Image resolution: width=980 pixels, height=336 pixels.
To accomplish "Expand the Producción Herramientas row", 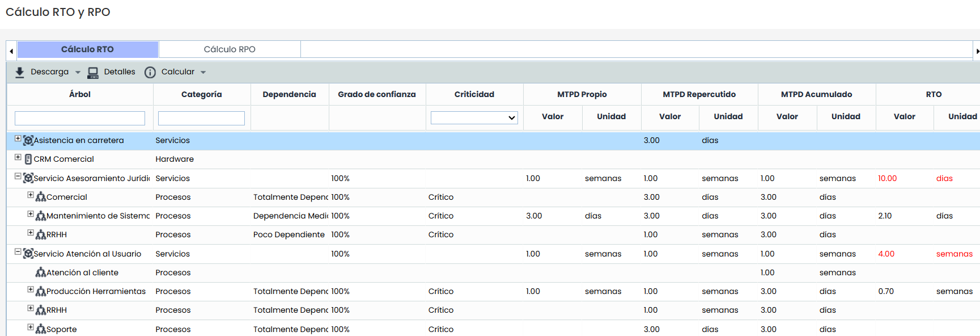I will click(x=31, y=289).
